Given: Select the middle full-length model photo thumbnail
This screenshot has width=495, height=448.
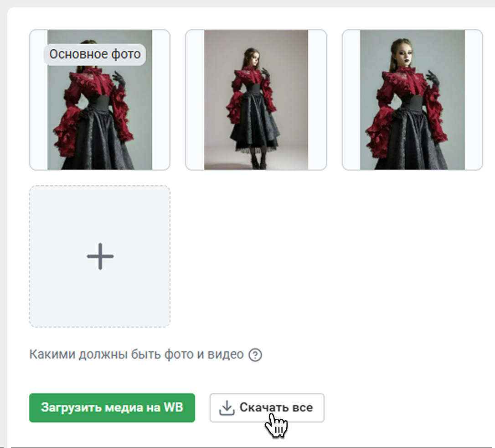Looking at the screenshot, I should click(x=256, y=100).
